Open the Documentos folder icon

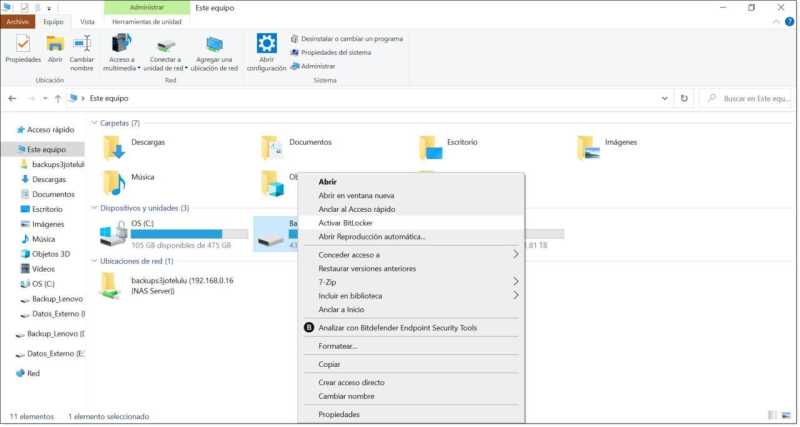tap(272, 148)
